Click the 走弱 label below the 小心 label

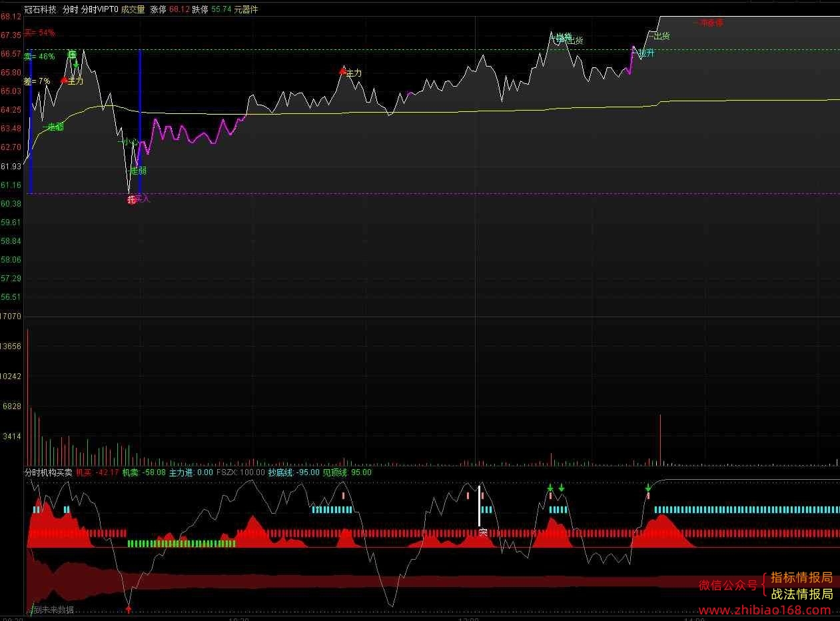(139, 171)
